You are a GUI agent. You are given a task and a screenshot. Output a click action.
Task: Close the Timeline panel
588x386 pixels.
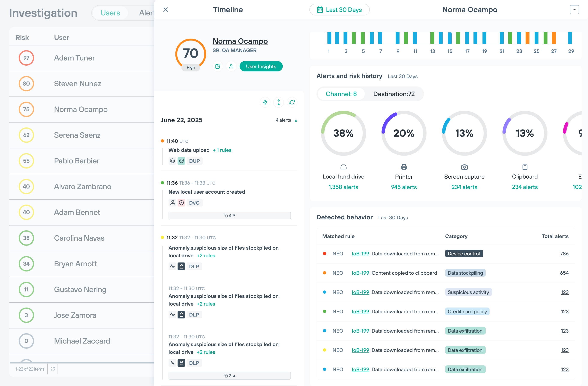click(166, 10)
